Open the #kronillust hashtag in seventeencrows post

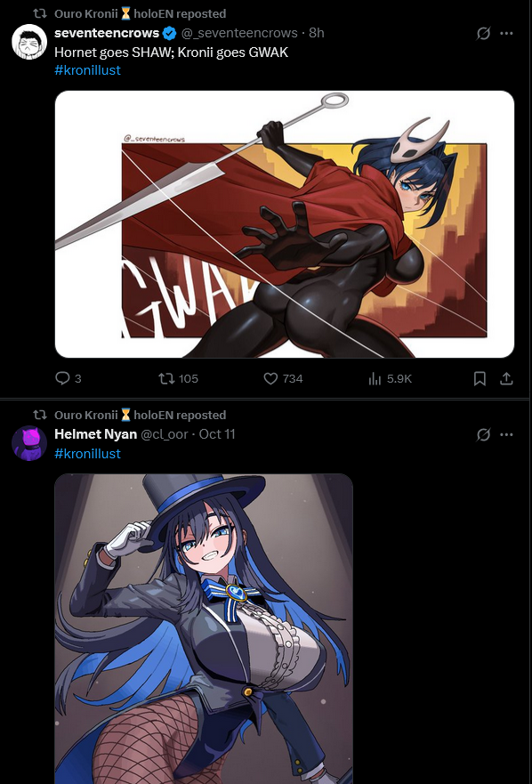[87, 70]
